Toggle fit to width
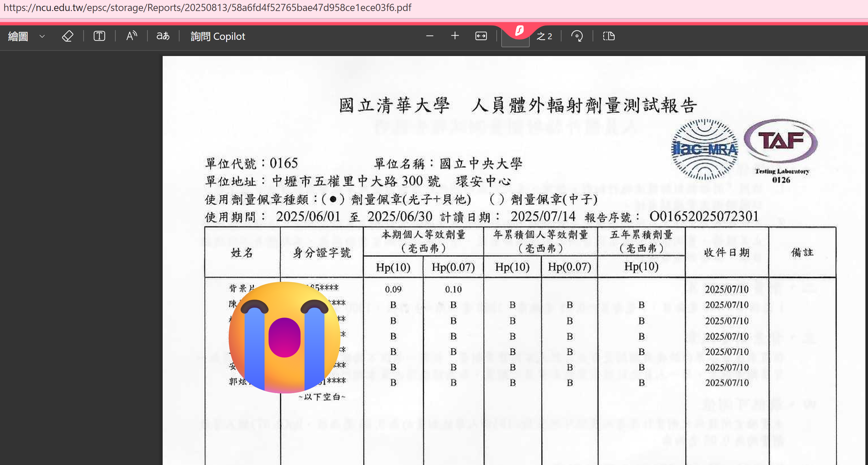Screen dimensions: 868x465 [481, 36]
